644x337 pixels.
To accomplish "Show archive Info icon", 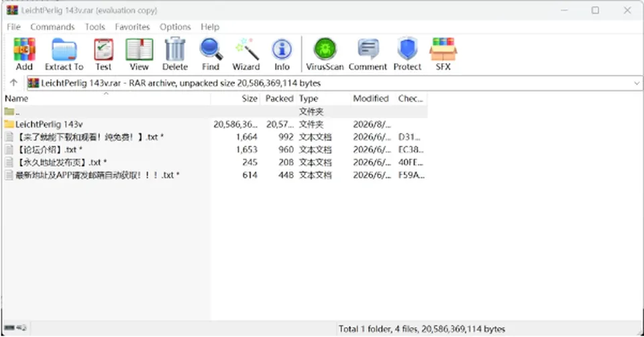I will click(x=282, y=49).
